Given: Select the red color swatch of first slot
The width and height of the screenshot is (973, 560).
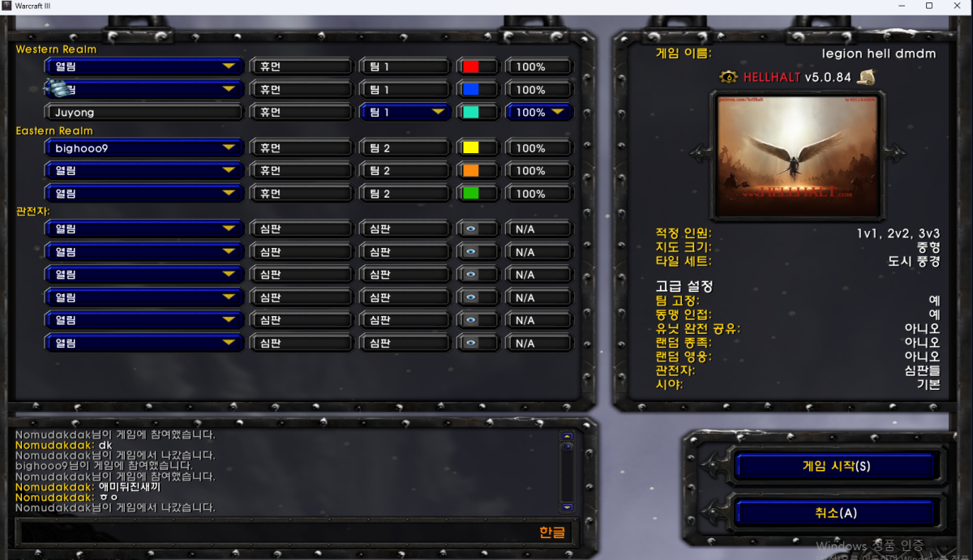Looking at the screenshot, I should (470, 66).
